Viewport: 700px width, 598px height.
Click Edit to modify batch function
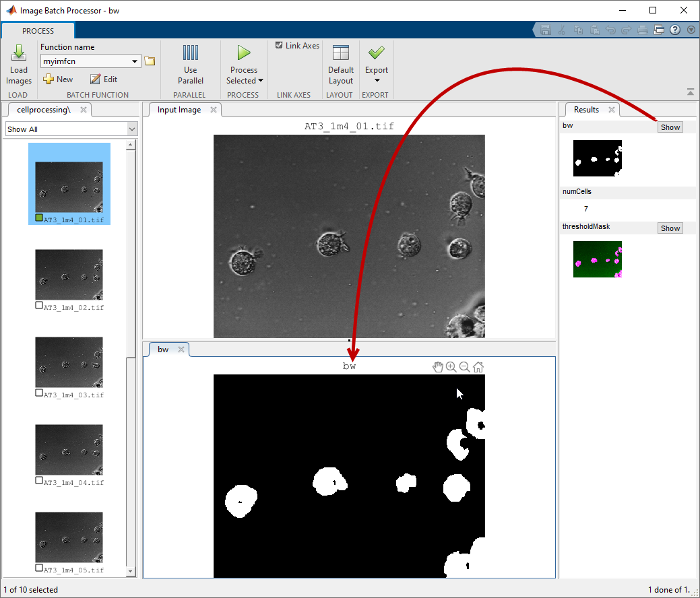click(104, 79)
